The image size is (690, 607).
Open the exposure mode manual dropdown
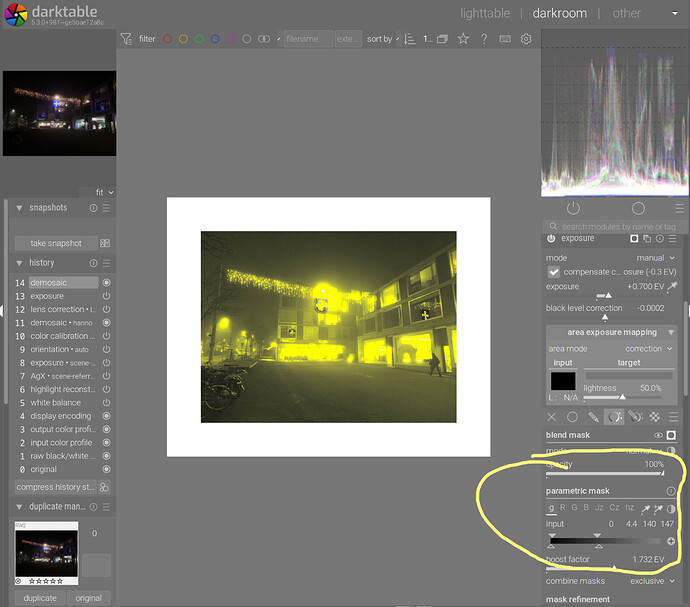pos(650,258)
